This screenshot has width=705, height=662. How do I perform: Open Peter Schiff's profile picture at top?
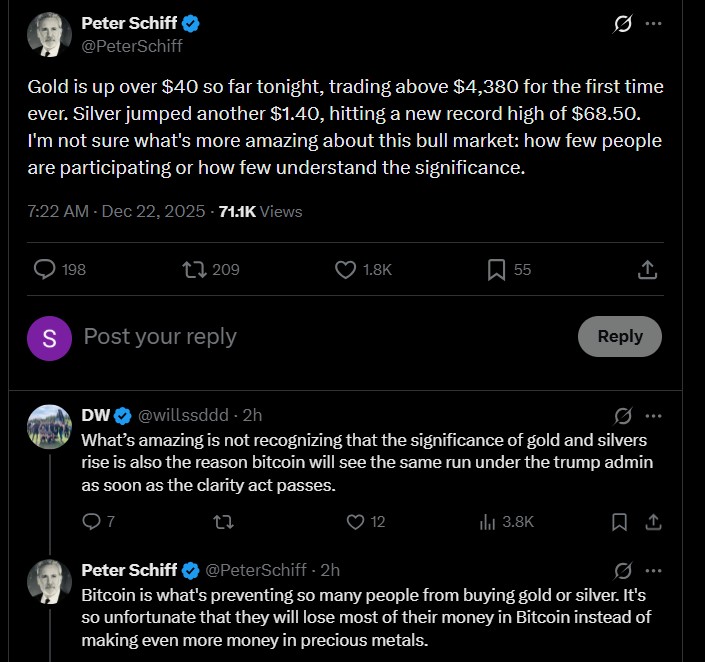[x=49, y=34]
